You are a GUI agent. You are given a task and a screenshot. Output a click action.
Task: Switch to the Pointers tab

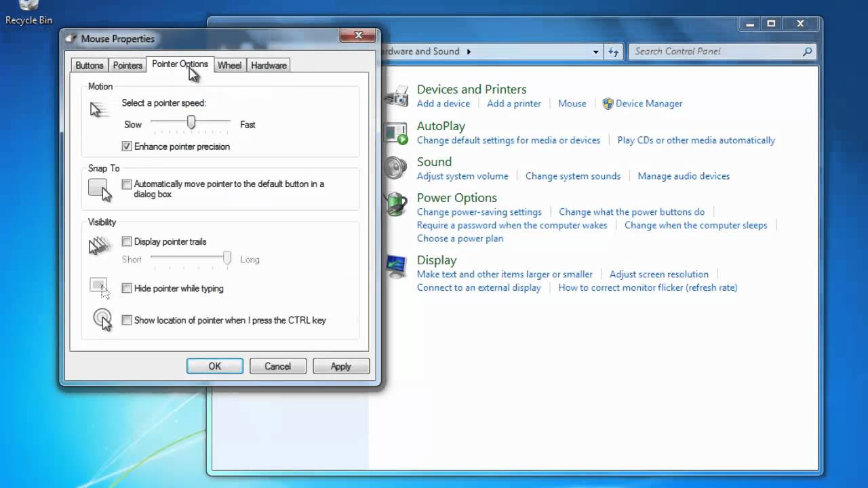pos(127,65)
